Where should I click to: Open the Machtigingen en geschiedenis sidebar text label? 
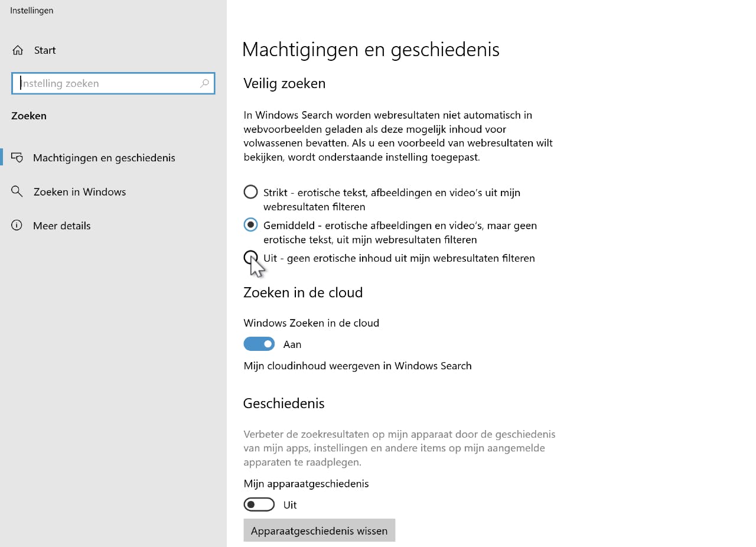coord(104,158)
